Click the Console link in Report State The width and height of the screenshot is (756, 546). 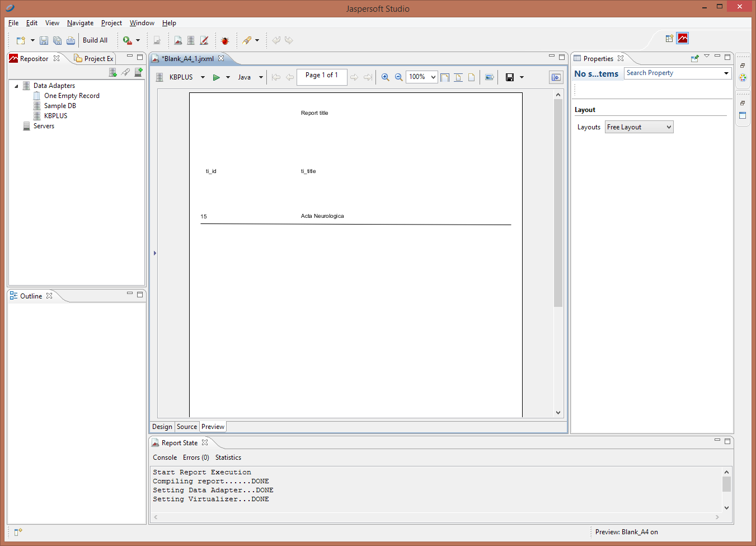coord(165,458)
